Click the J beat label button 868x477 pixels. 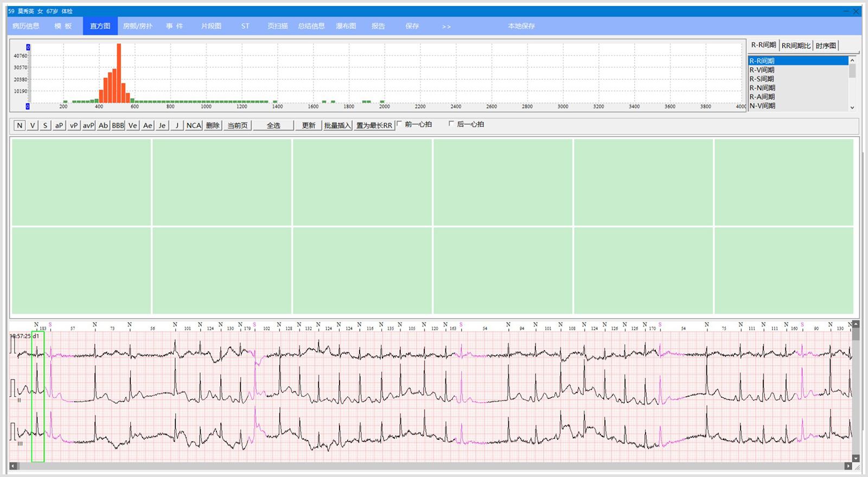click(176, 125)
